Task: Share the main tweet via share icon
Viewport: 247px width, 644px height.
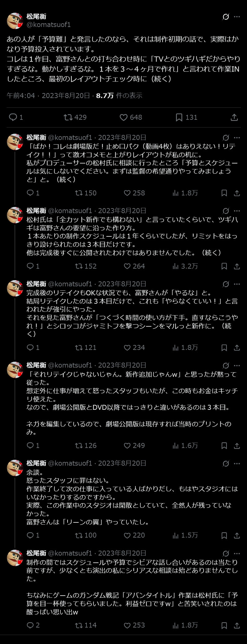Action: point(234,117)
